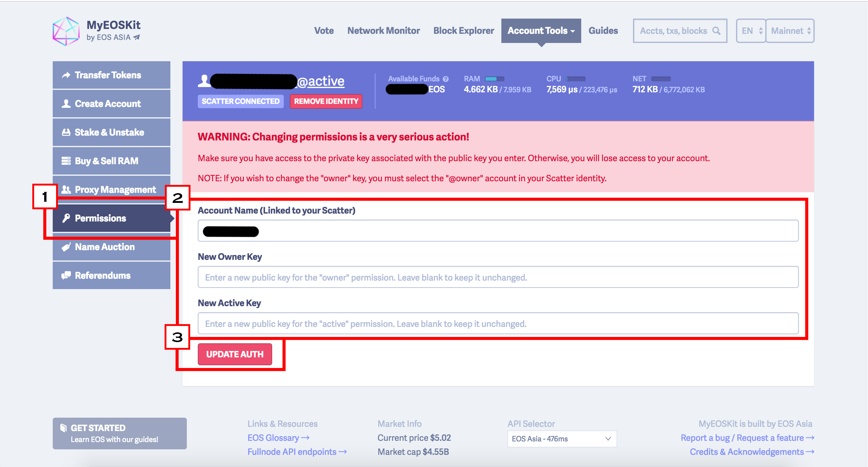Open Credits & Acknowledgements link

(752, 452)
